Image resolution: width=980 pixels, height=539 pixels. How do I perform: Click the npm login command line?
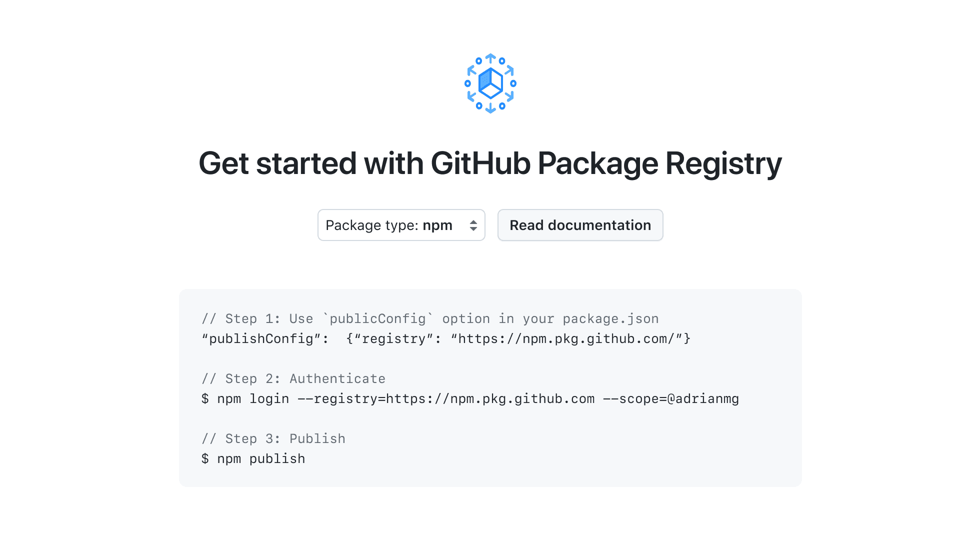pyautogui.click(x=470, y=398)
